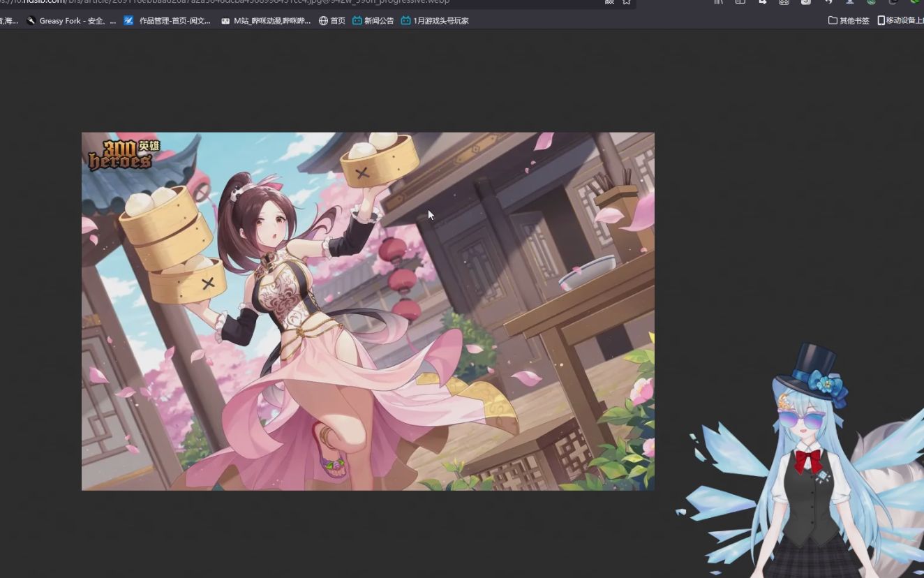The width and height of the screenshot is (924, 578).
Task: Expand the 其他书签 bookmarks folder
Action: [x=849, y=21]
